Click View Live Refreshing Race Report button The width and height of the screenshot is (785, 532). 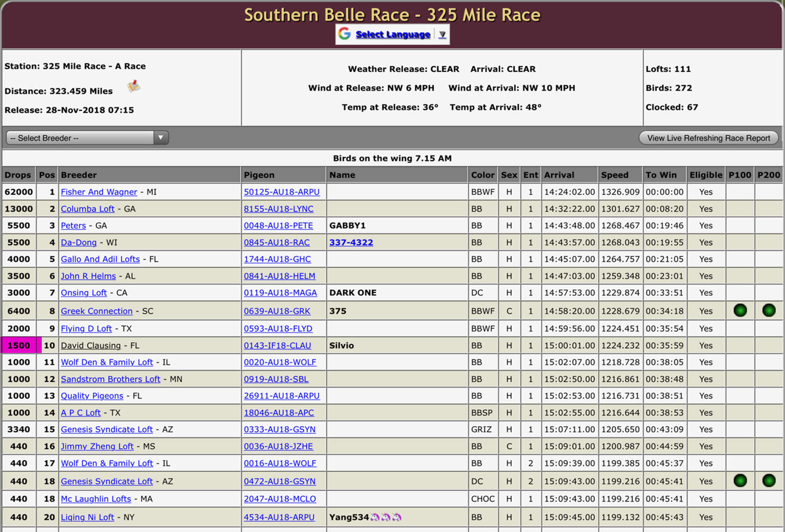click(x=708, y=138)
